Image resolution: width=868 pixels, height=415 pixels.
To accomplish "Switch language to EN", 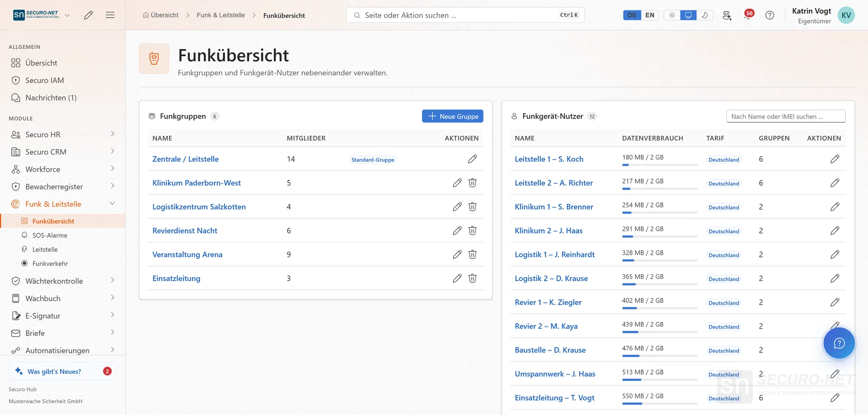I will (650, 15).
